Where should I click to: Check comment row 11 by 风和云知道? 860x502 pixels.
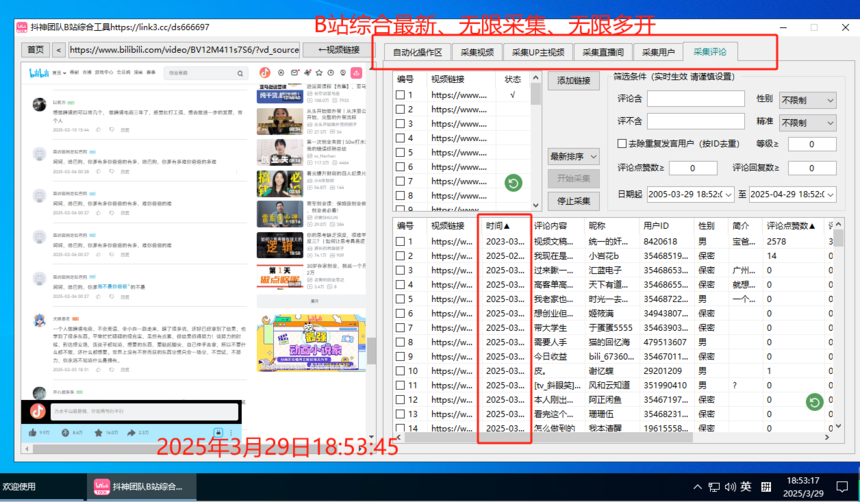pos(400,385)
